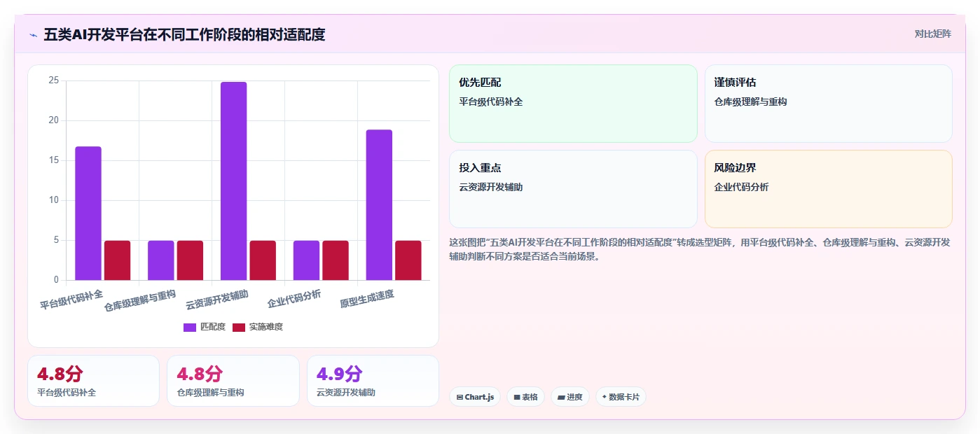This screenshot has width=980, height=434.
Task: Click 云资源开发辅助 text in 投入重点 card
Action: tap(491, 187)
